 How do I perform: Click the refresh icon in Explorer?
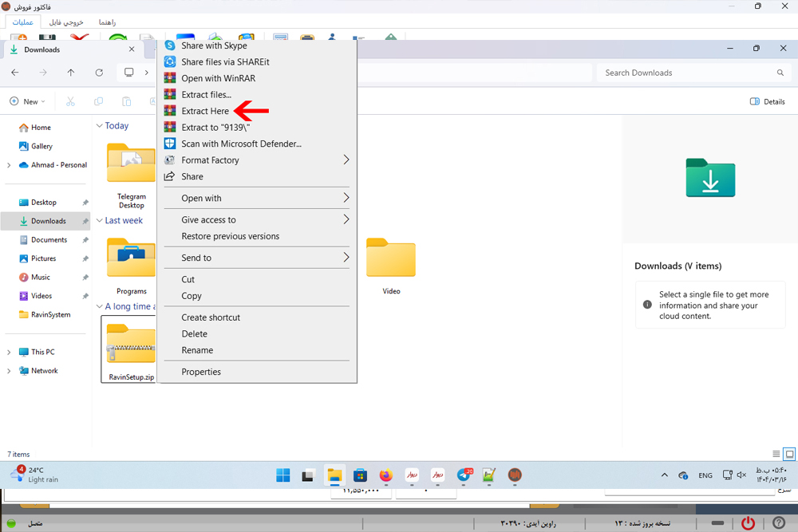[99, 73]
